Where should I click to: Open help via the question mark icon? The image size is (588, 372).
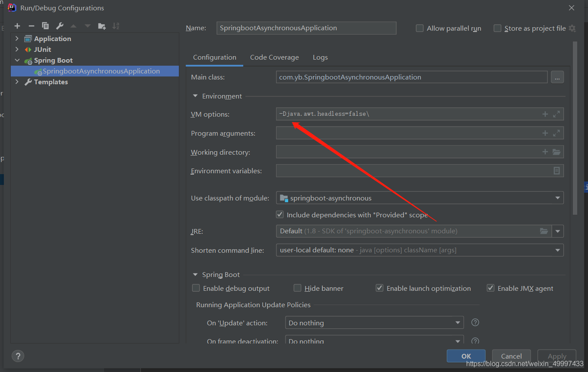[18, 356]
